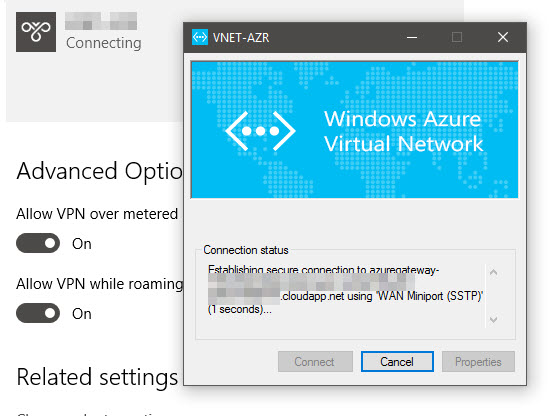Toggle Allow VPN while roaming switch
The image size is (553, 416).
pos(38,313)
